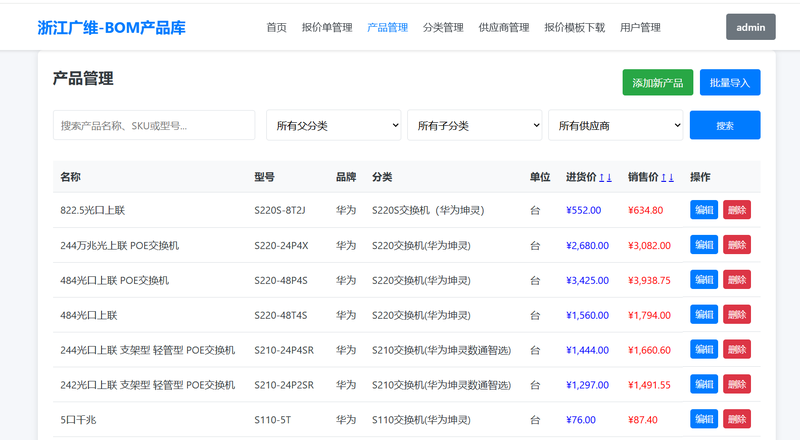Focus the product search input field

154,125
